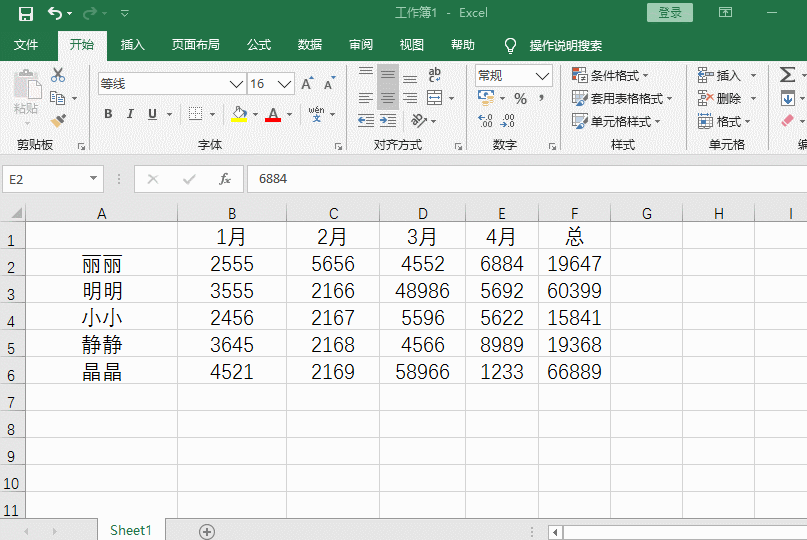Add a new sheet with plus button

coord(207,531)
